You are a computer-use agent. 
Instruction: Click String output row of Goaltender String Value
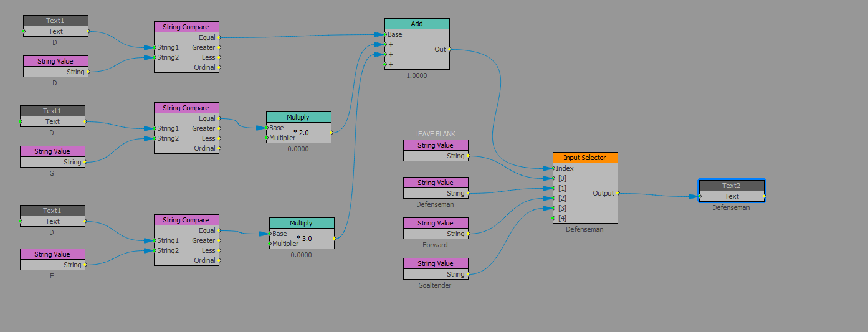click(x=436, y=274)
